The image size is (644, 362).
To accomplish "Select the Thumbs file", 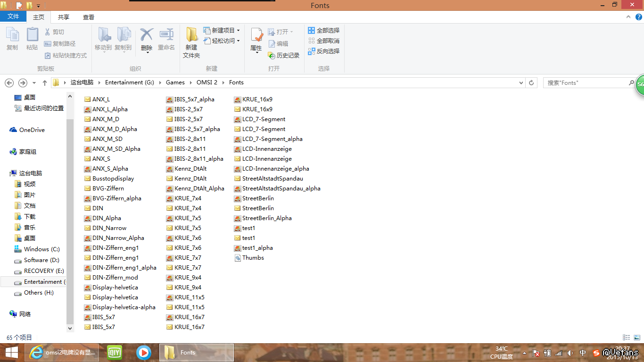I will [249, 258].
